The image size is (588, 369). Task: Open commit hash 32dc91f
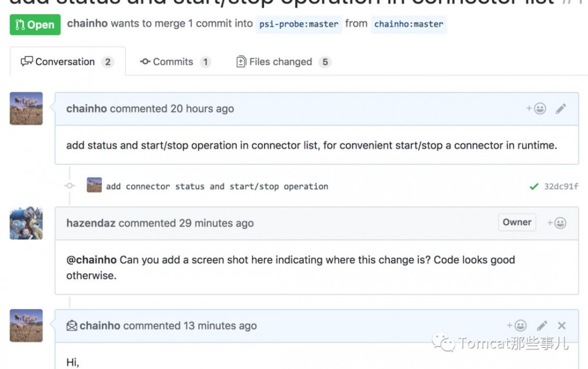point(561,187)
